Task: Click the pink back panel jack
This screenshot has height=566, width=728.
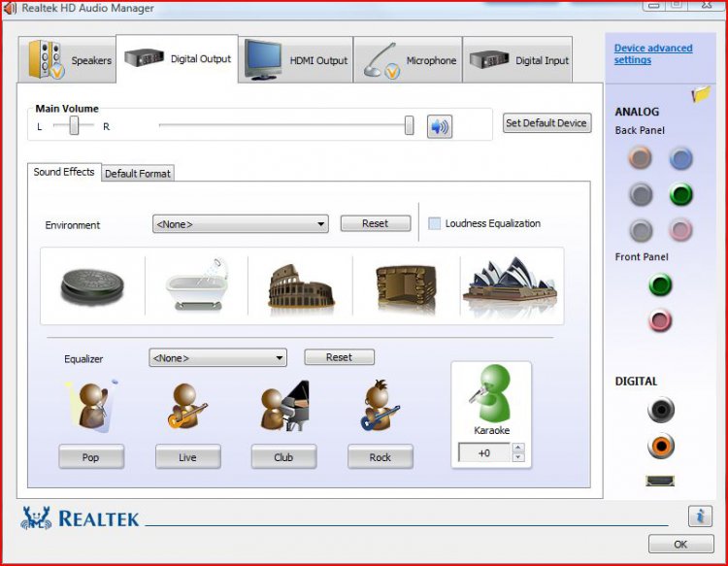Action: click(680, 230)
